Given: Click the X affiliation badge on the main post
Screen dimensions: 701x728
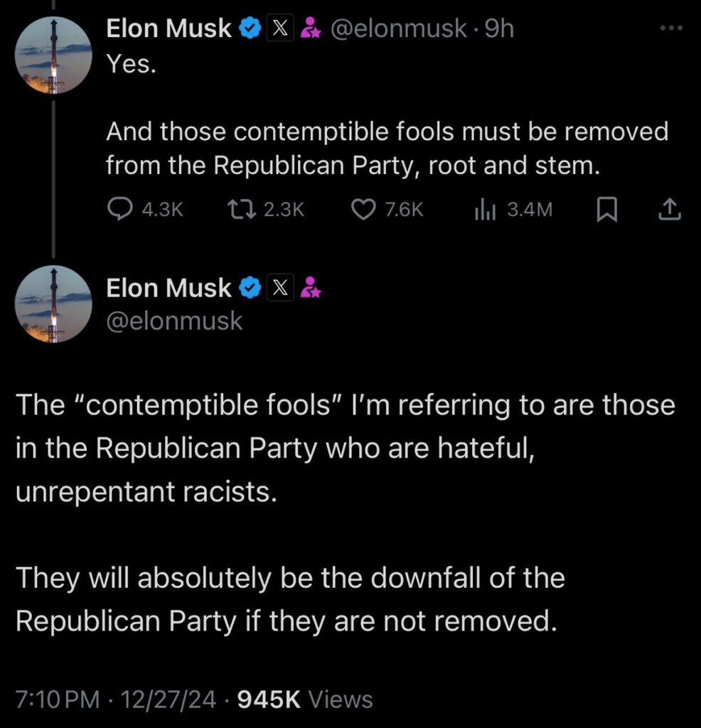Looking at the screenshot, I should (279, 288).
